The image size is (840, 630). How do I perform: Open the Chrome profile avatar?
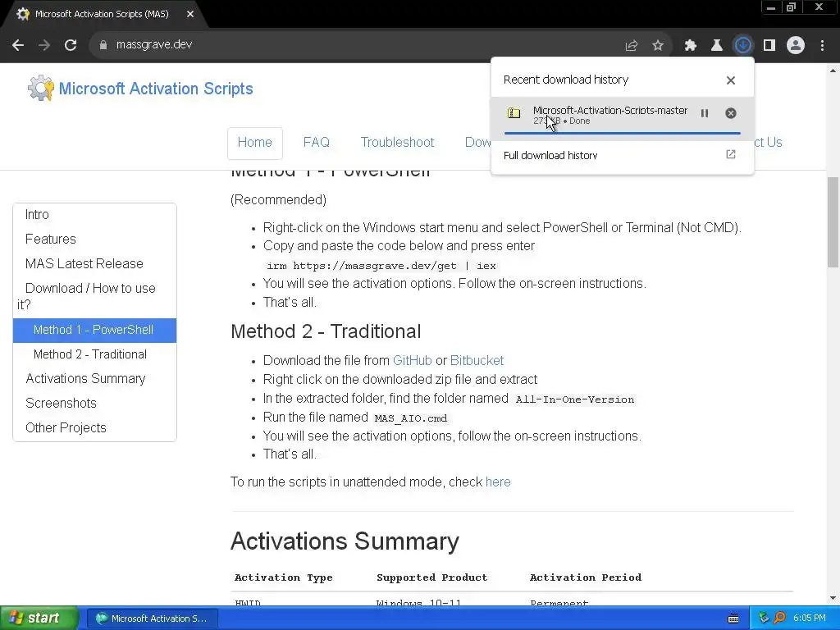click(796, 46)
